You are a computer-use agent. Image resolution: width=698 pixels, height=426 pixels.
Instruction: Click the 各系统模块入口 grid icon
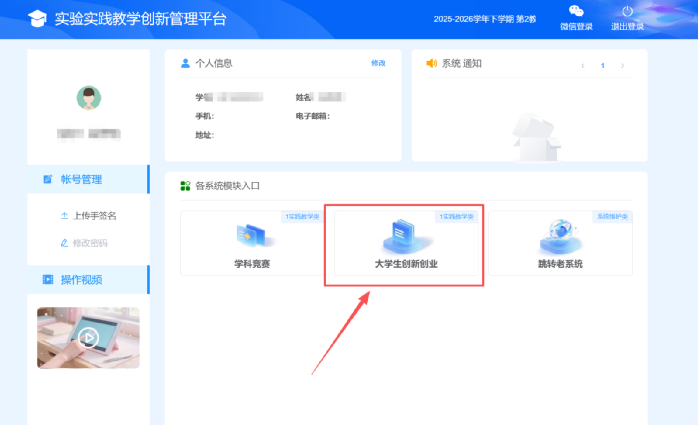185,186
